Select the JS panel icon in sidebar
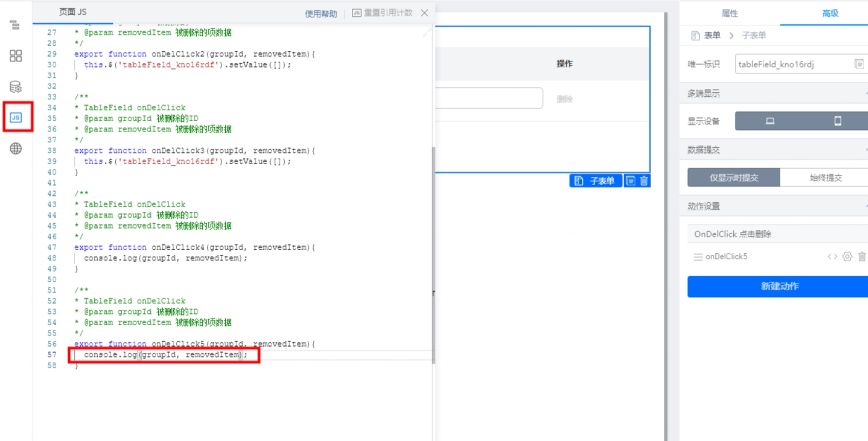868x441 pixels. pyautogui.click(x=16, y=117)
